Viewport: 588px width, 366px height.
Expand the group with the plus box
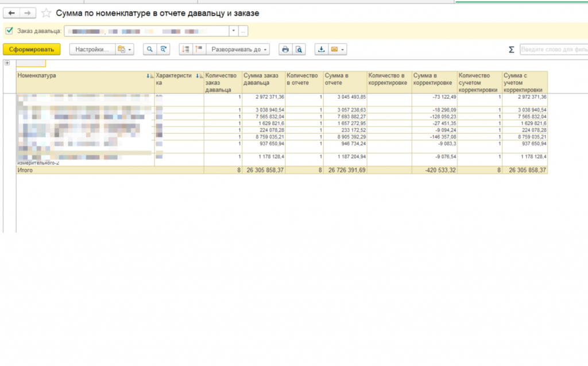(7, 63)
